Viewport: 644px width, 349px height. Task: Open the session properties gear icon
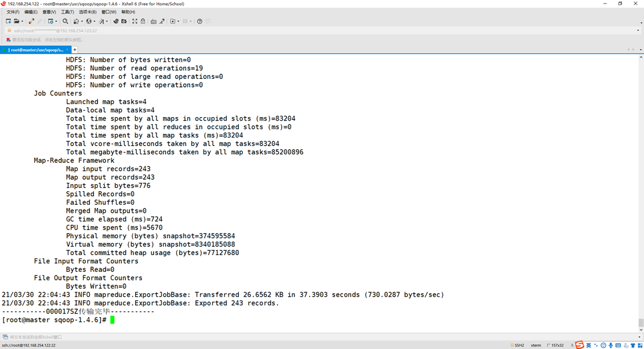pos(50,21)
